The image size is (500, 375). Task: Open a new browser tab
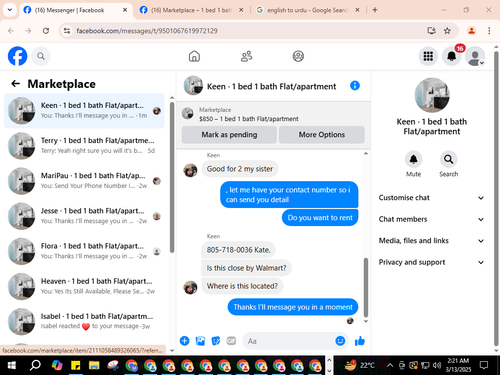coord(375,10)
